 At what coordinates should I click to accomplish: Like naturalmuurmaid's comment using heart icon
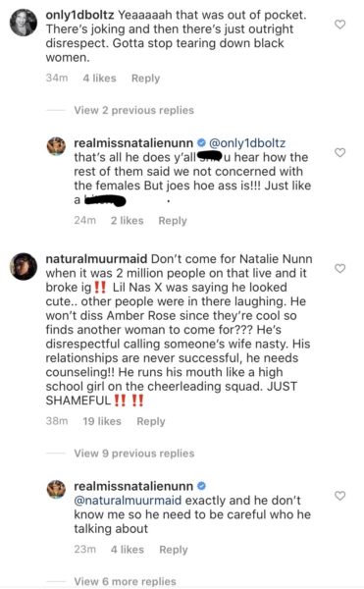339,268
